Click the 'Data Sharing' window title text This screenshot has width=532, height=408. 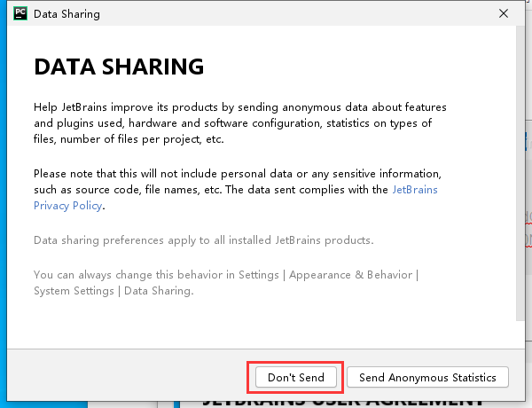coord(66,14)
